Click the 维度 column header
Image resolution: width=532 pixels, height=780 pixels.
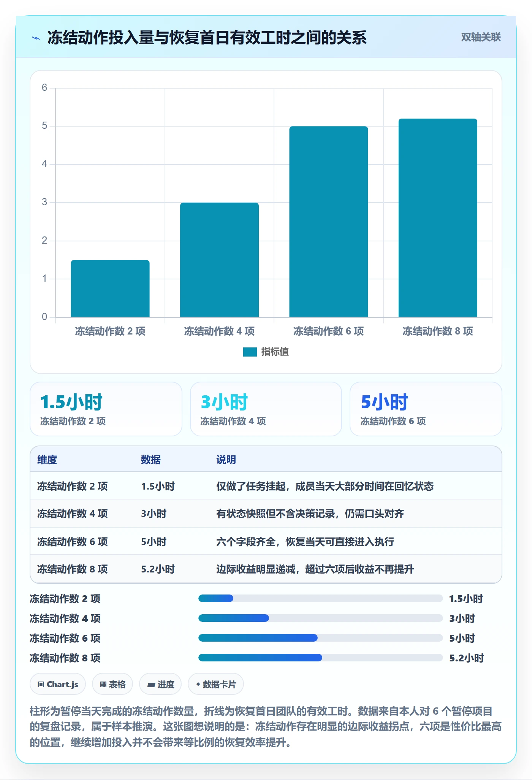point(47,460)
